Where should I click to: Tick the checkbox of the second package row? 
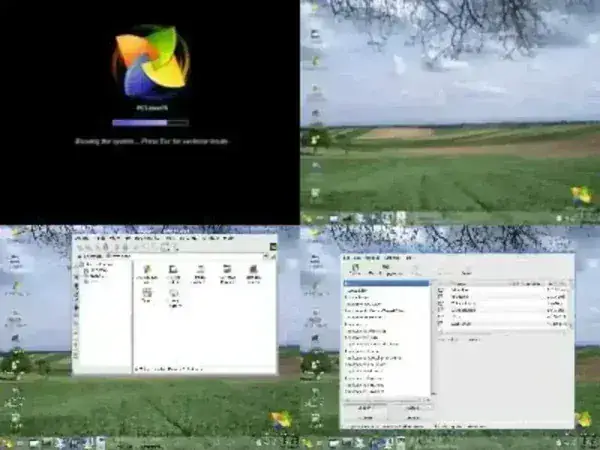click(441, 297)
